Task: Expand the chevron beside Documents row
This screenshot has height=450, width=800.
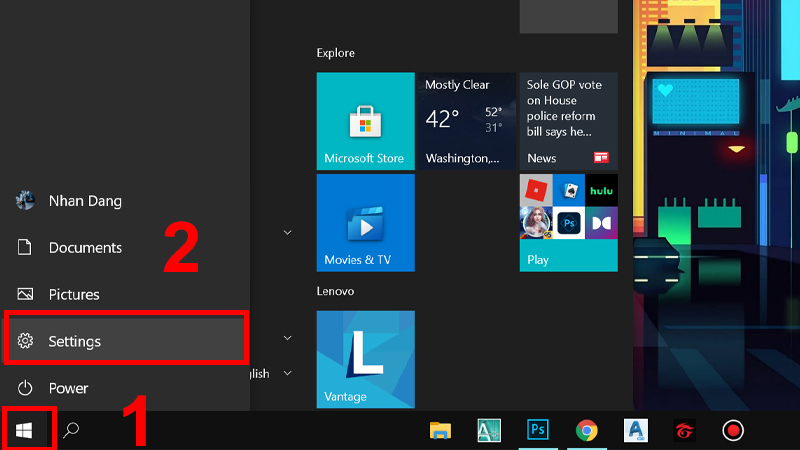Action: pyautogui.click(x=288, y=233)
